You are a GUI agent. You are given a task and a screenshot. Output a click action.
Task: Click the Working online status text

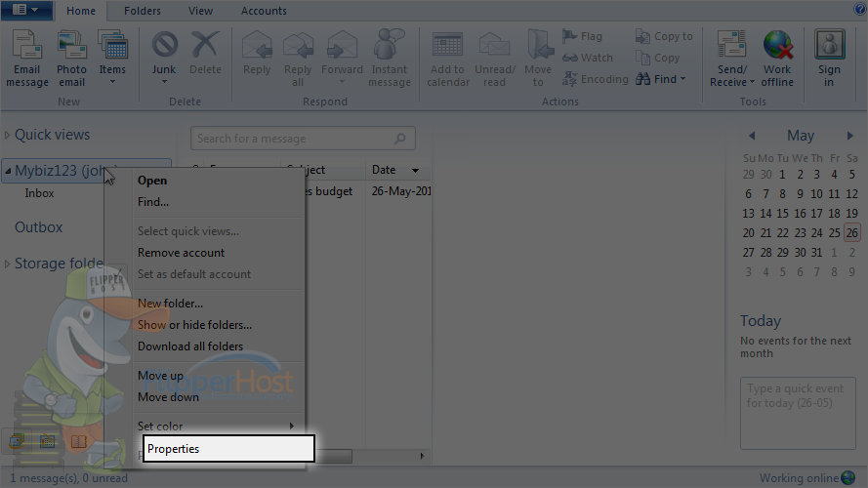coord(799,478)
